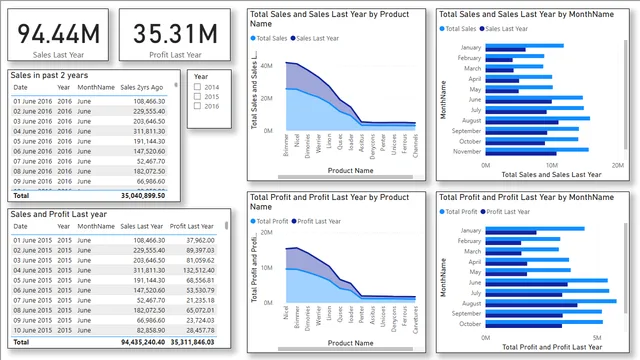Click October dark blue bar in profit by month chart
The width and height of the screenshot is (640, 360).
pos(524,326)
